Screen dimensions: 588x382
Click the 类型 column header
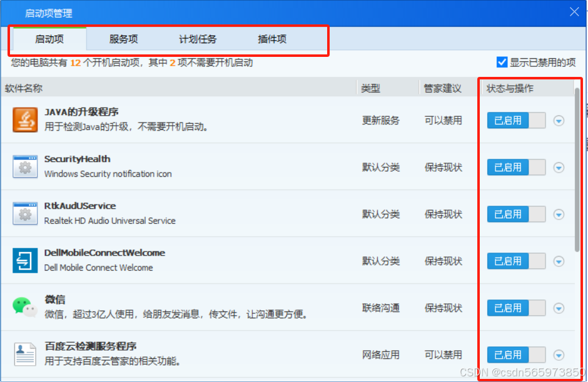[x=370, y=89]
